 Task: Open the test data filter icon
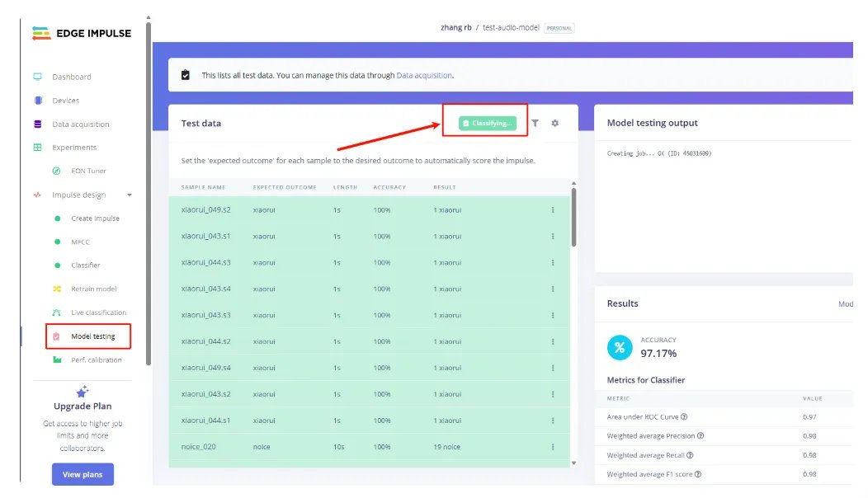(x=535, y=124)
